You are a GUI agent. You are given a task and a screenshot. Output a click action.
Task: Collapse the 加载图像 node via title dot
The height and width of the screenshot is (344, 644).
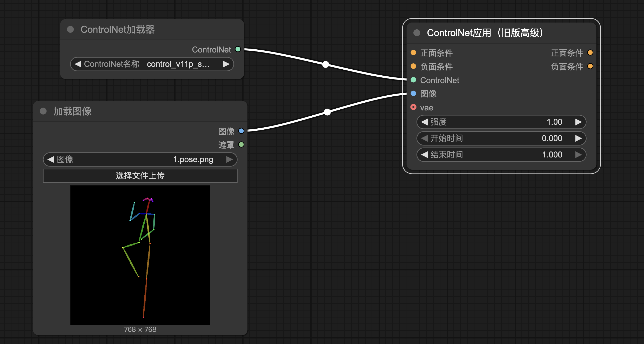(x=43, y=111)
